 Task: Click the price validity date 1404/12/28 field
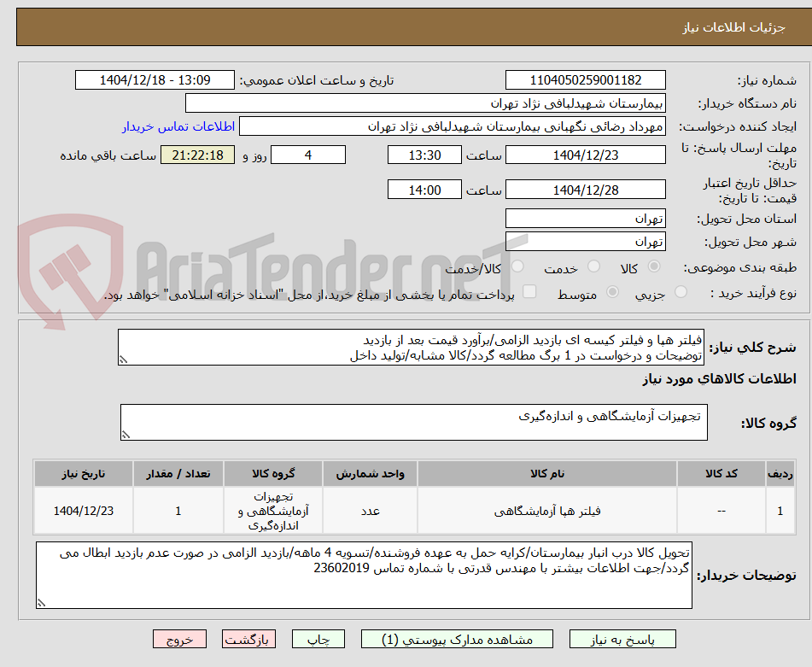(x=585, y=190)
